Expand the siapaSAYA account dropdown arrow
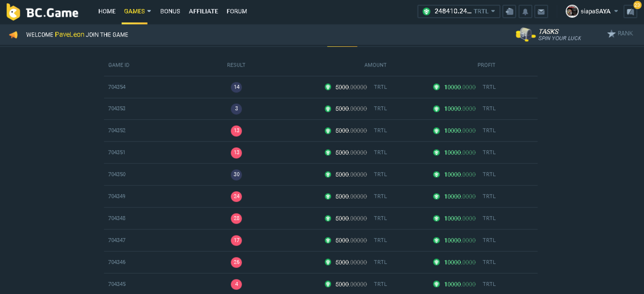This screenshot has height=294, width=644. 616,11
